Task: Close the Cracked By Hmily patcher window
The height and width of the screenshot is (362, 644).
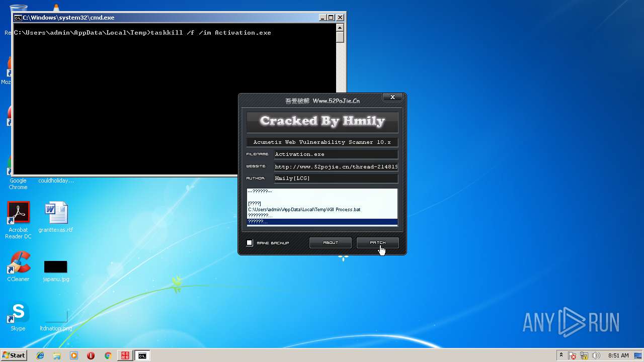Action: [392, 97]
